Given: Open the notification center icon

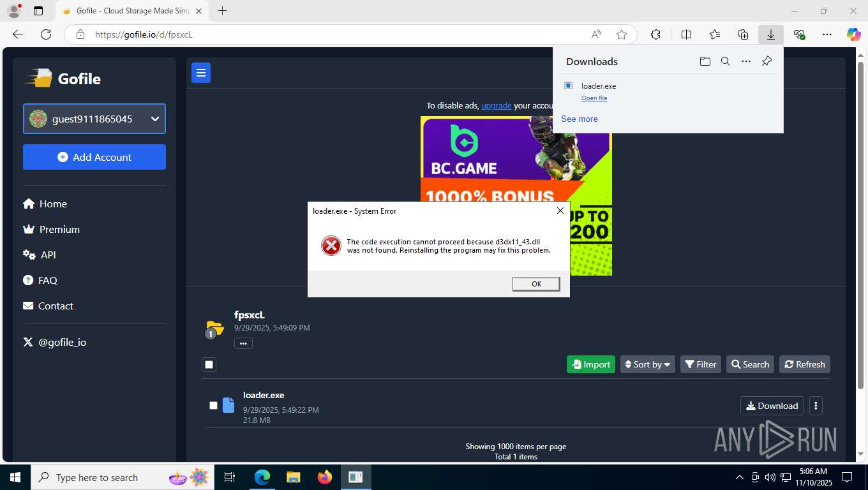Looking at the screenshot, I should 847,477.
